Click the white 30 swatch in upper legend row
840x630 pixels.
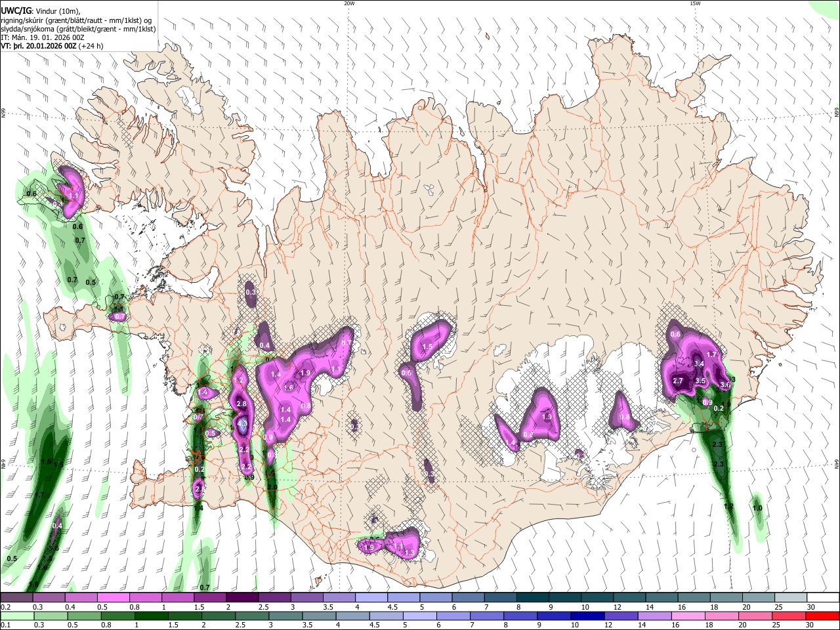coord(823,597)
